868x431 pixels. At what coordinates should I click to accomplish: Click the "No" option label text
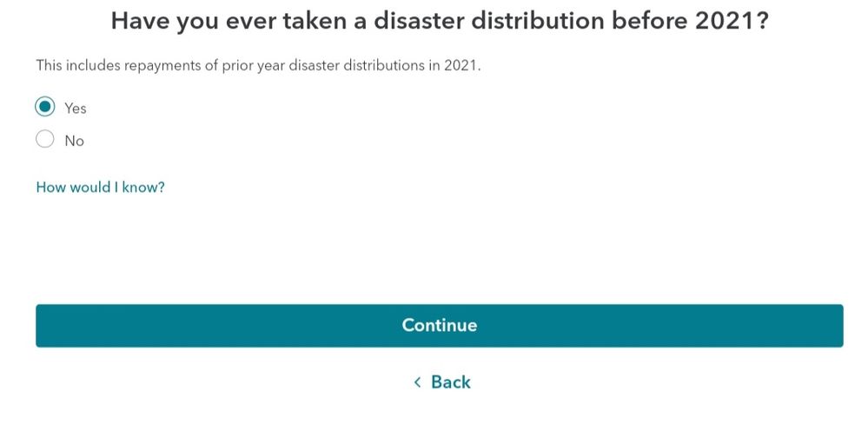coord(75,141)
